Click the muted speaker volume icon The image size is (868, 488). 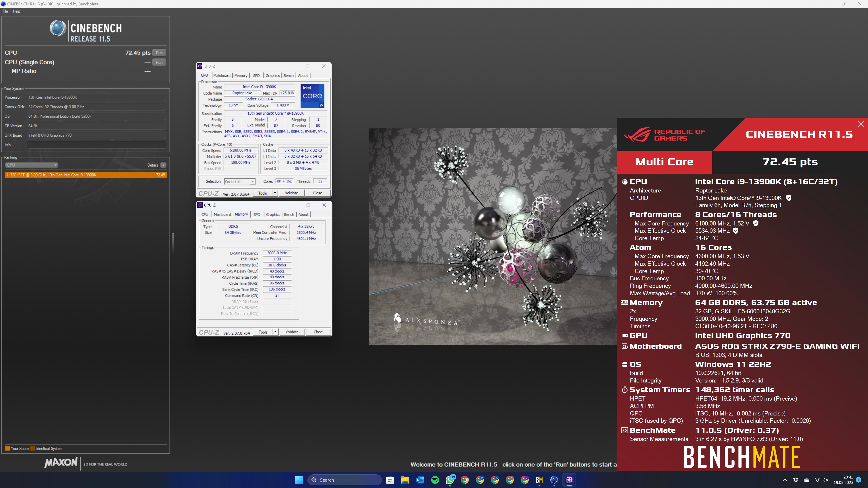tap(825, 480)
